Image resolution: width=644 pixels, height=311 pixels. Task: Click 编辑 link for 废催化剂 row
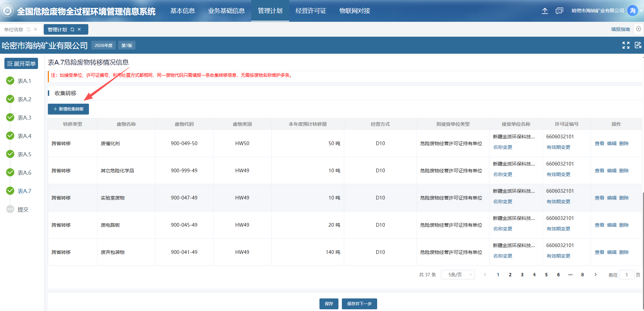click(611, 143)
